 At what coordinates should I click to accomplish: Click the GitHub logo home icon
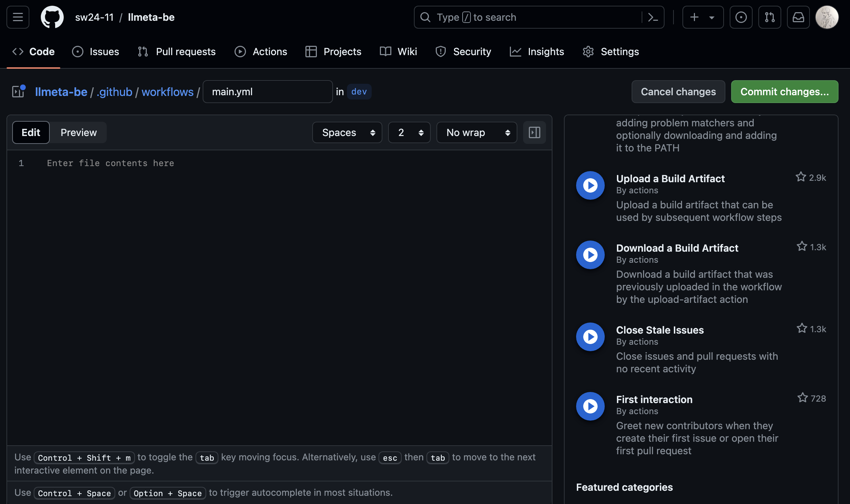click(x=52, y=17)
